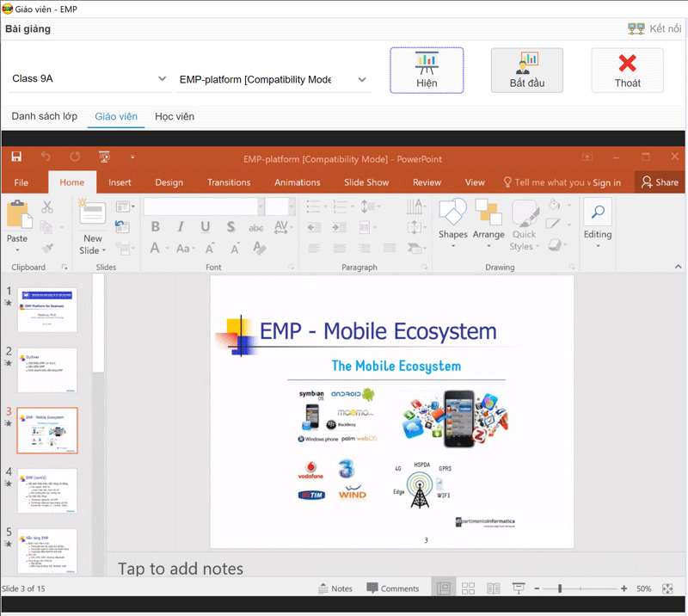Image resolution: width=688 pixels, height=616 pixels.
Task: Click the Quick Styles icon
Action: point(525,213)
